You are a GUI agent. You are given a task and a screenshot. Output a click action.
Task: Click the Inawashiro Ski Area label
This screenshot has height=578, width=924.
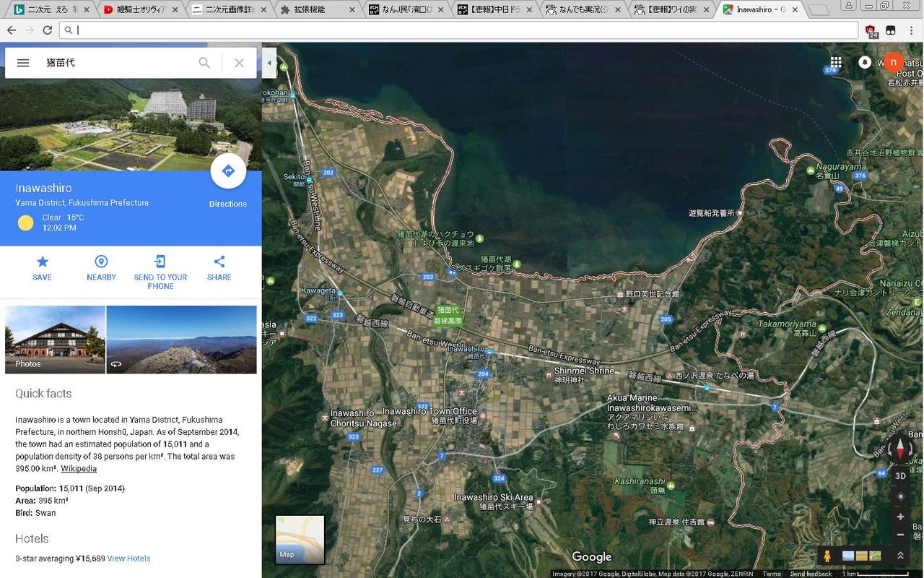click(494, 498)
